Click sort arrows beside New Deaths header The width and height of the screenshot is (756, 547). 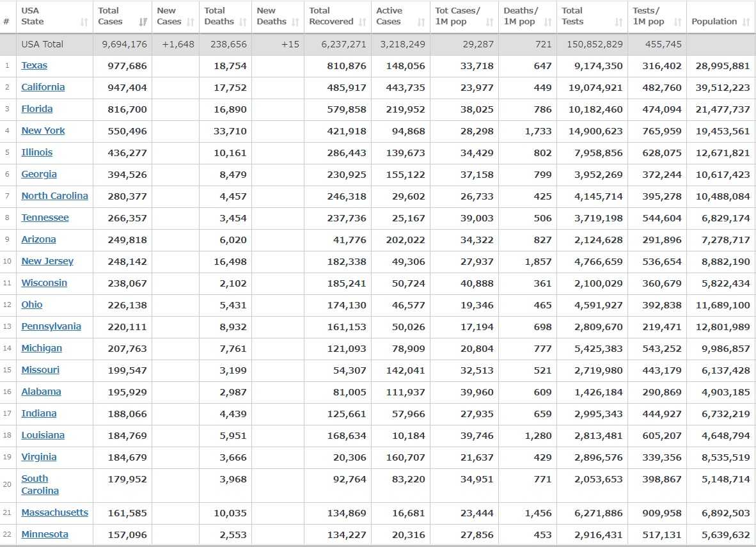(295, 22)
